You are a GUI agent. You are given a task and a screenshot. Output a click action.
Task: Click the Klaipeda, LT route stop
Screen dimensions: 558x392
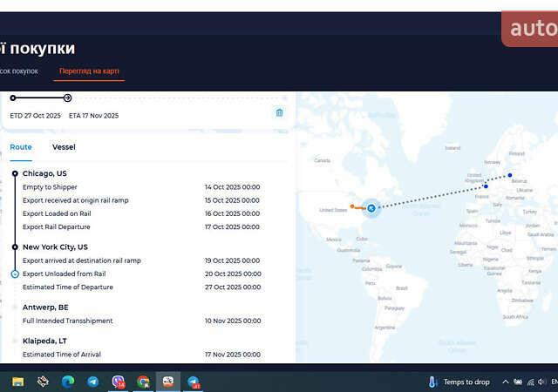point(46,341)
